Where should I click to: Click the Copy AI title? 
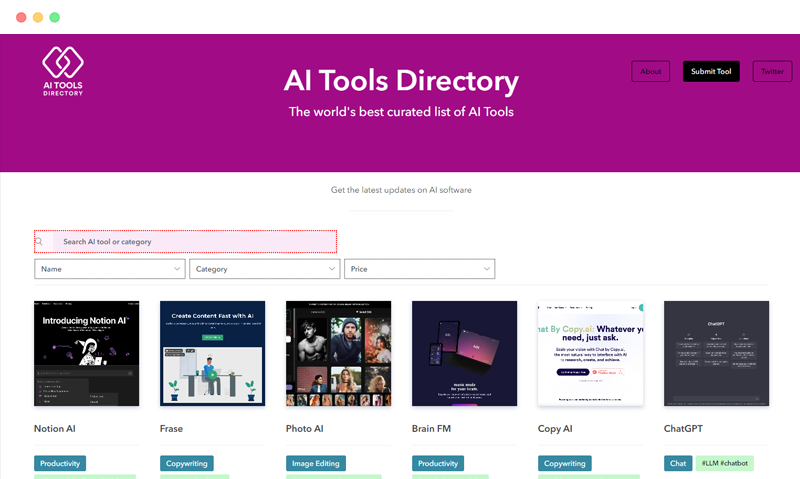click(555, 428)
